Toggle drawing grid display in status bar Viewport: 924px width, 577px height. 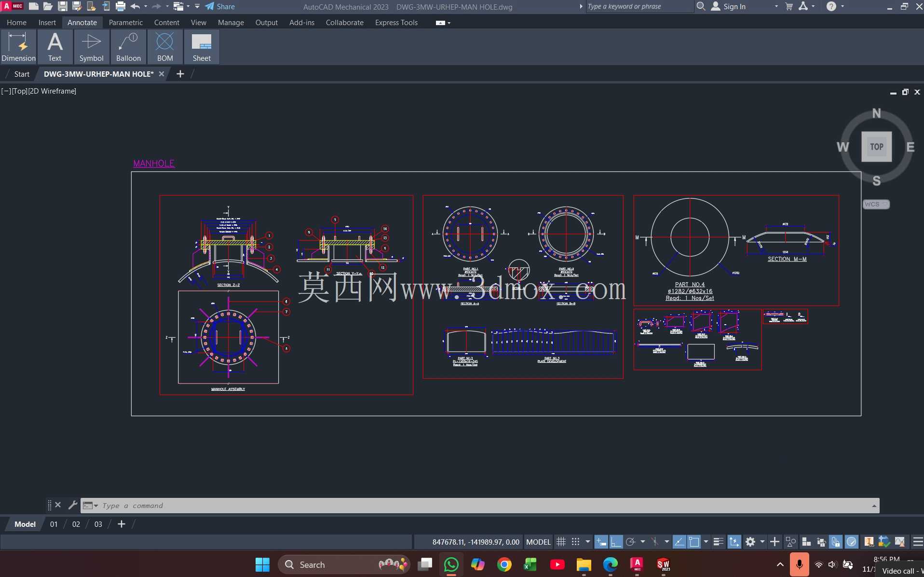pos(561,542)
